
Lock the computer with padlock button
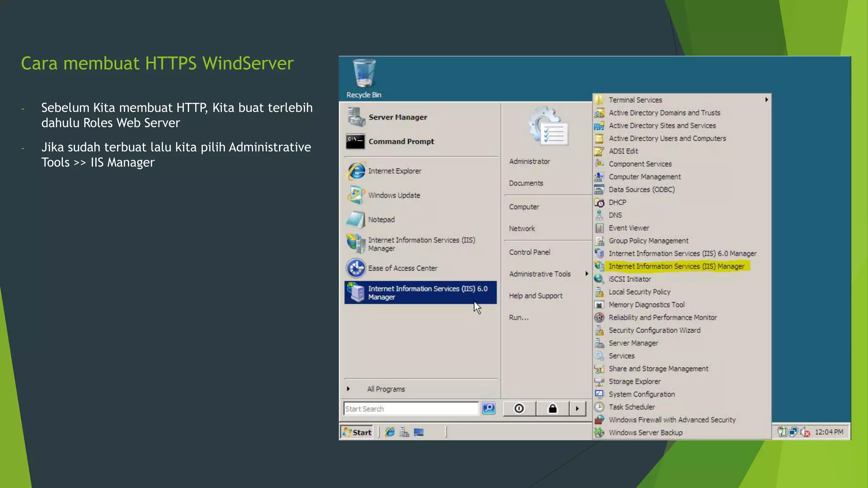[x=552, y=408]
